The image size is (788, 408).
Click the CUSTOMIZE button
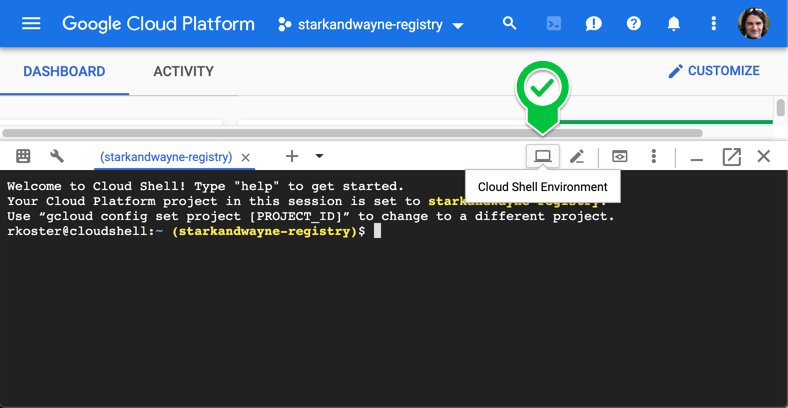click(x=714, y=71)
